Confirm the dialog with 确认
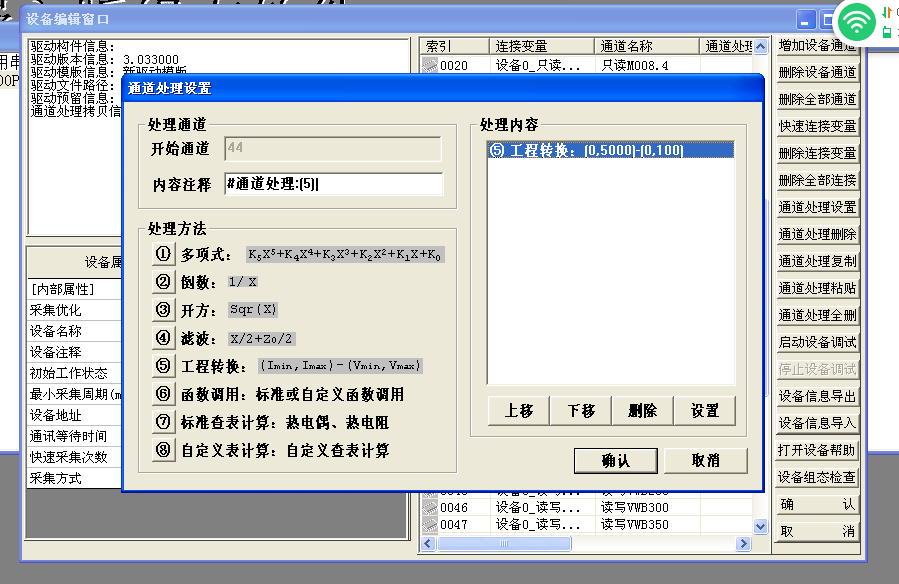The height and width of the screenshot is (584, 899). 615,461
